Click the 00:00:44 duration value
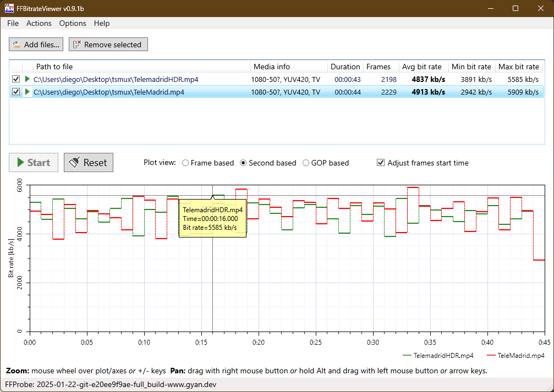Viewport: 554px width, 392px height. [x=348, y=92]
